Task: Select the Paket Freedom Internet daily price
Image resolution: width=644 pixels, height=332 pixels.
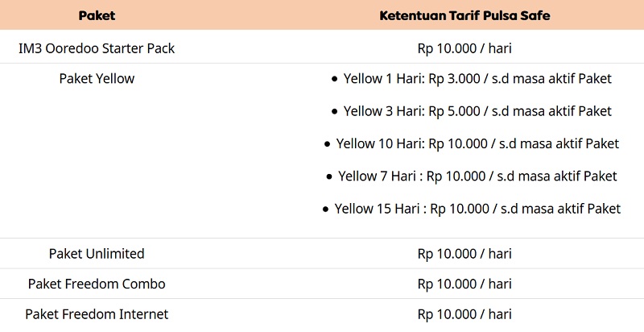Action: pos(464,314)
